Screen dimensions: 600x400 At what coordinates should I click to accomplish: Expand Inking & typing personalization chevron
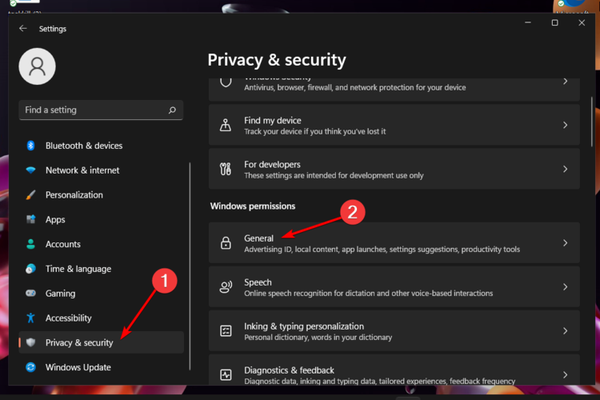click(x=565, y=331)
